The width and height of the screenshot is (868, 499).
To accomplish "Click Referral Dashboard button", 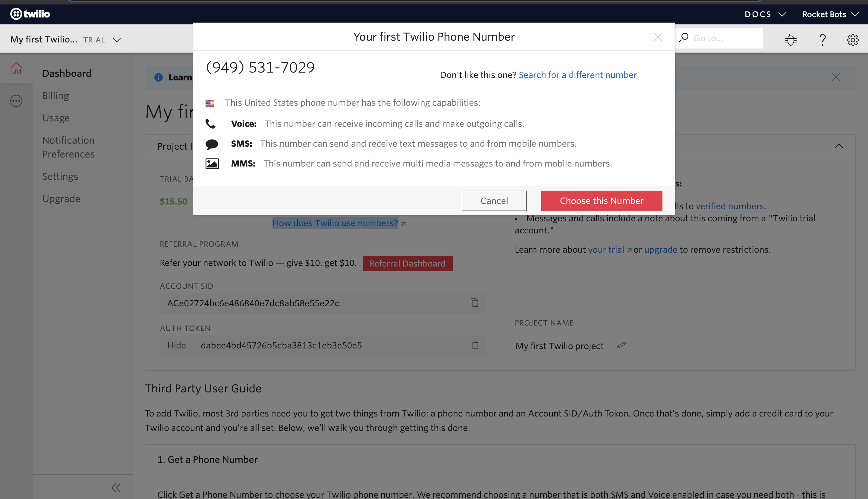I will [x=408, y=263].
